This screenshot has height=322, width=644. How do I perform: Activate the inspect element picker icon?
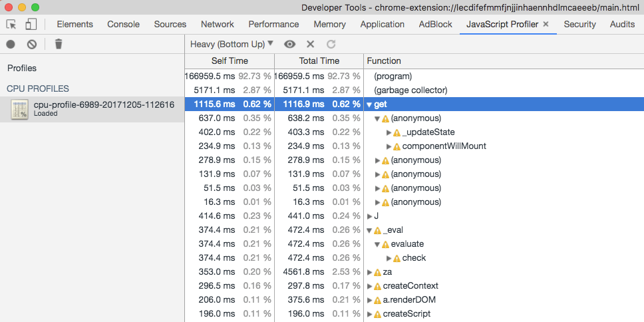pos(11,24)
